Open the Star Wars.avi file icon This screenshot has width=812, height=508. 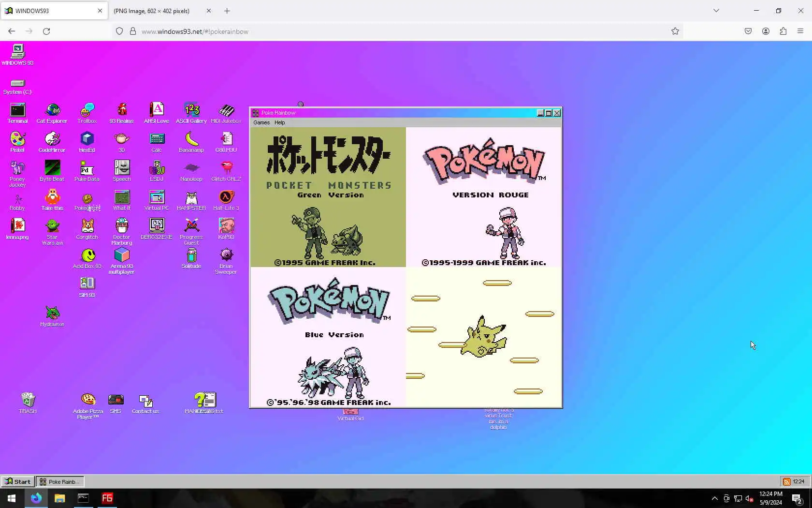pos(52,232)
